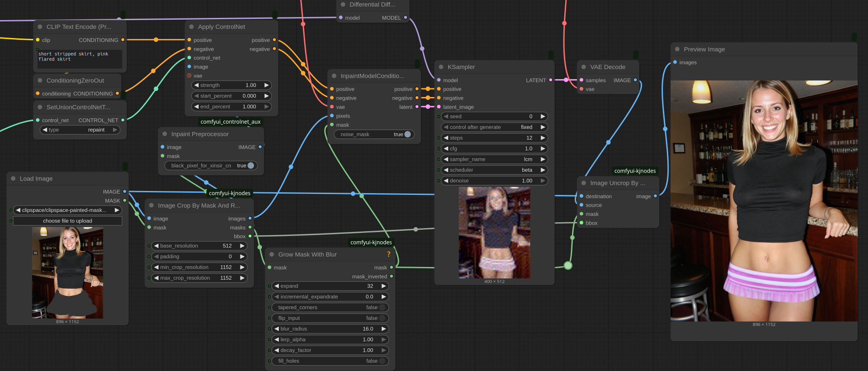
Task: Click the images input port on Preview Image
Action: [x=675, y=62]
